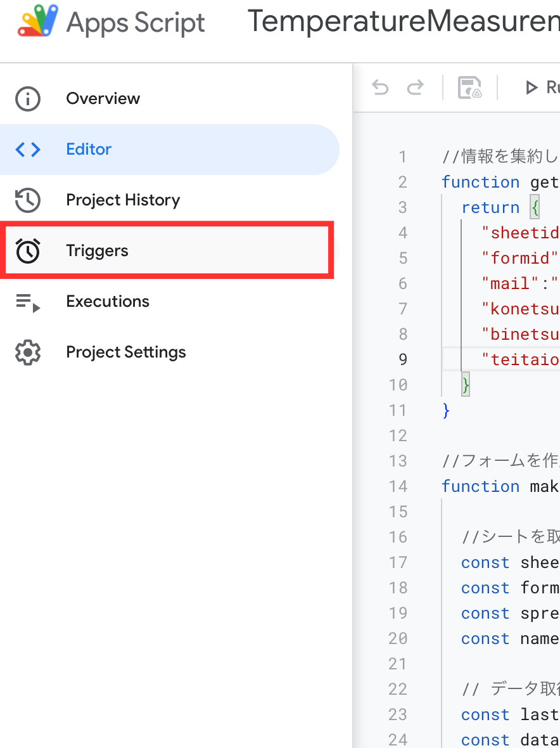This screenshot has height=748, width=560.
Task: Open the Overview page icon
Action: click(x=28, y=99)
